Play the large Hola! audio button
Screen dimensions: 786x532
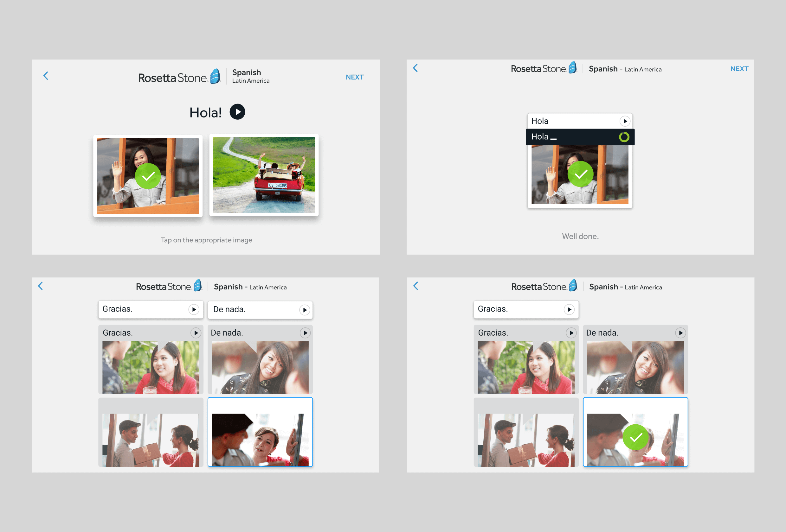(x=237, y=112)
